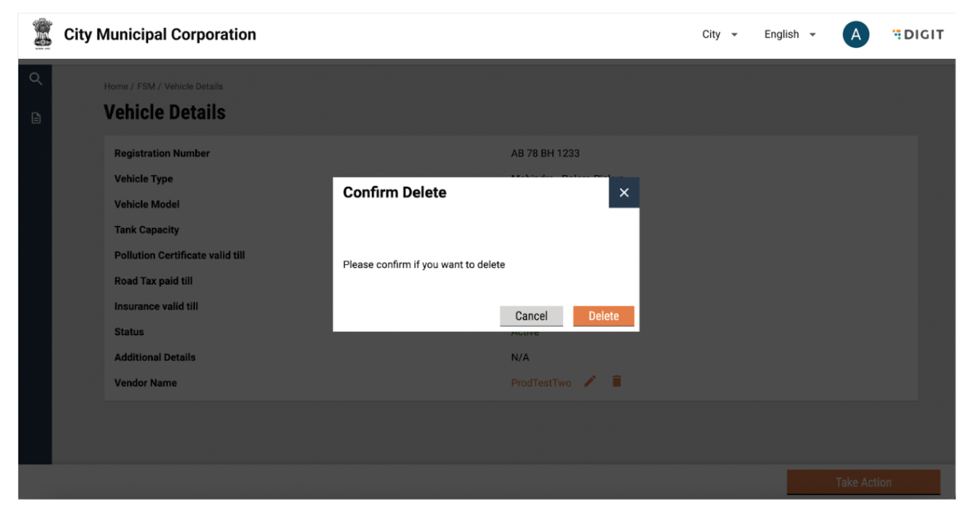Click the Confirm Delete dialog heading
Image resolution: width=980 pixels, height=506 pixels.
coord(395,193)
